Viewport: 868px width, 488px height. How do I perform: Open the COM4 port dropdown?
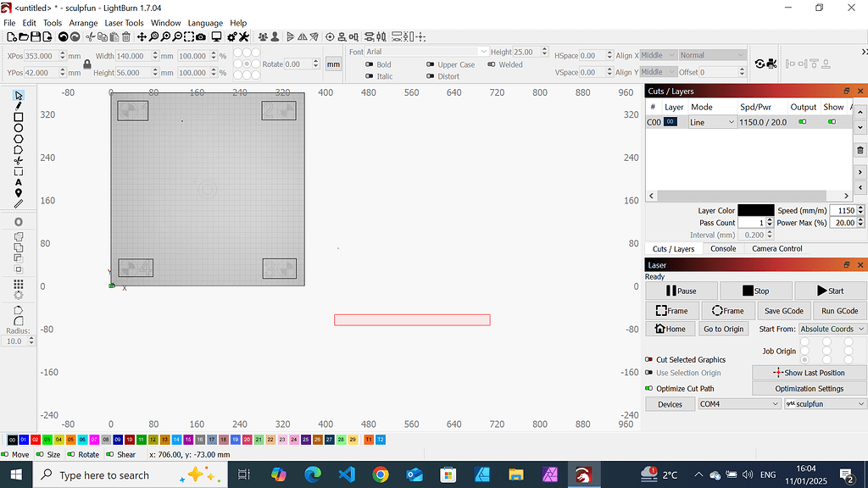[738, 403]
